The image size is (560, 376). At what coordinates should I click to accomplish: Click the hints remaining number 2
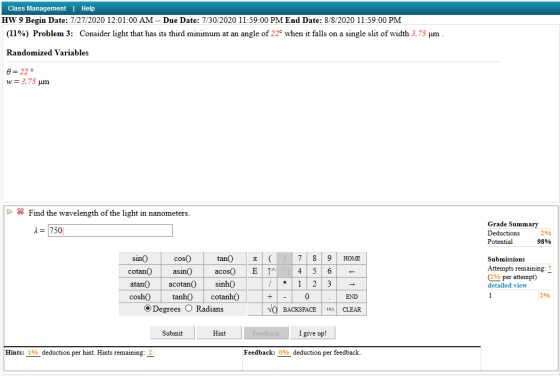(150, 352)
